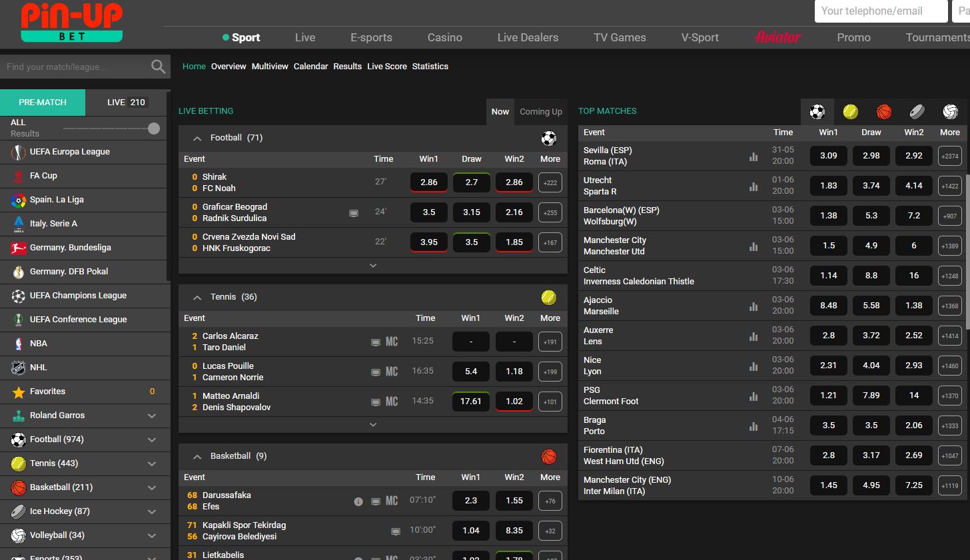Focus the Find your match/league search field
This screenshot has height=560, width=970.
75,67
